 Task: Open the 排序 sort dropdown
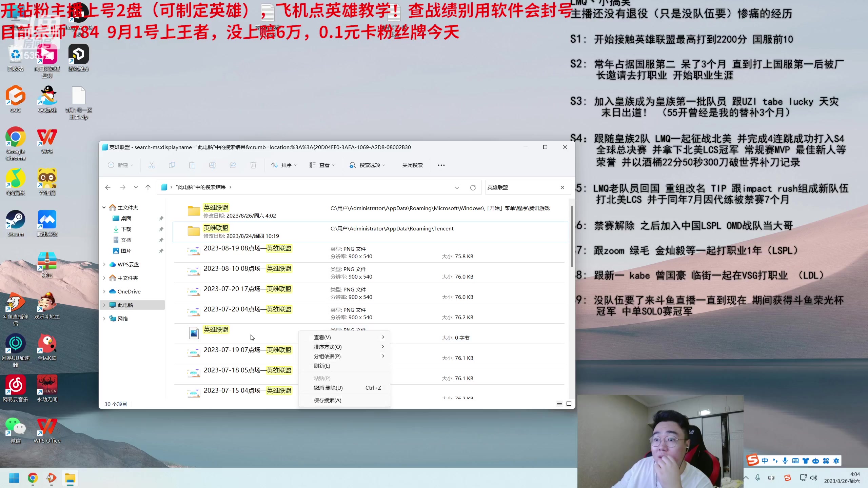pyautogui.click(x=284, y=165)
